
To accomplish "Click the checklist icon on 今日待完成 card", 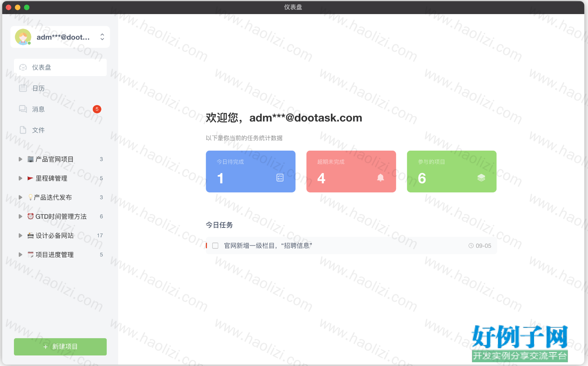I will 280,178.
